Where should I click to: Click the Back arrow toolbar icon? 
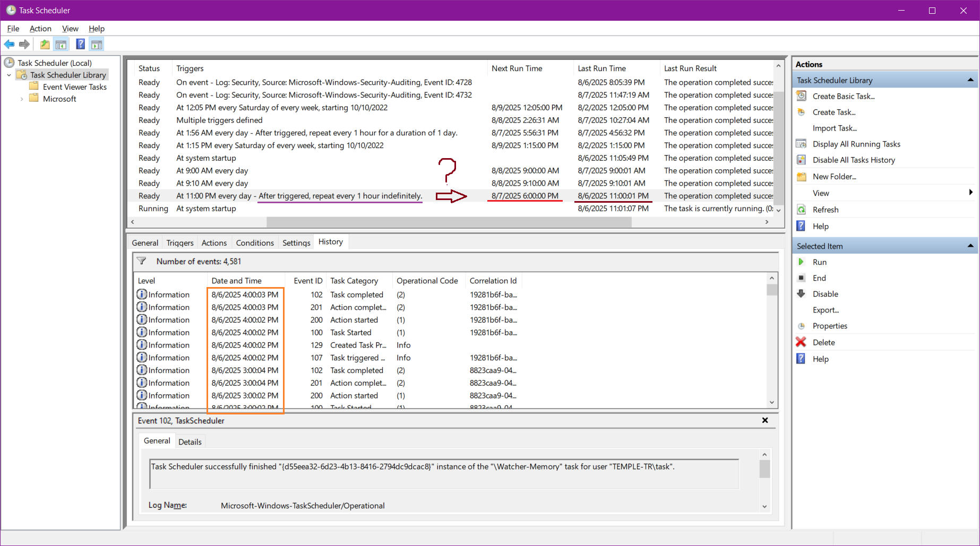tap(10, 45)
